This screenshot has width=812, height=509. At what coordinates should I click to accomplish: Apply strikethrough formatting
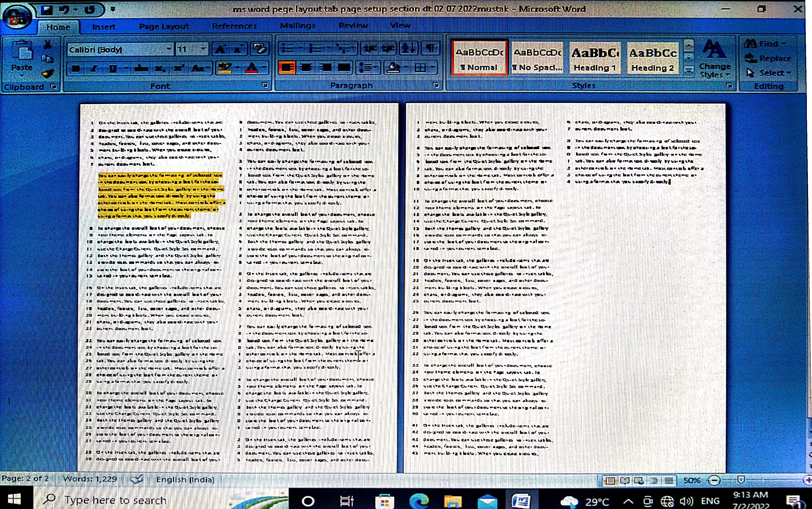pos(141,68)
